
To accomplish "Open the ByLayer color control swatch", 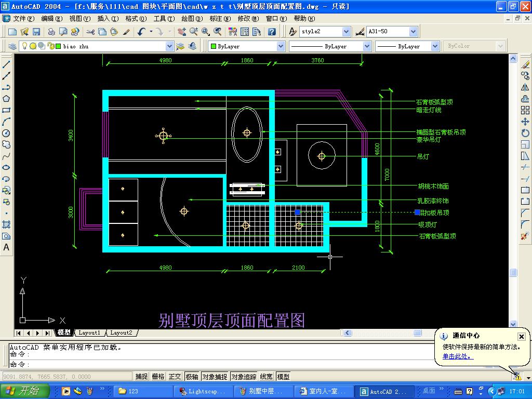I will pos(246,46).
